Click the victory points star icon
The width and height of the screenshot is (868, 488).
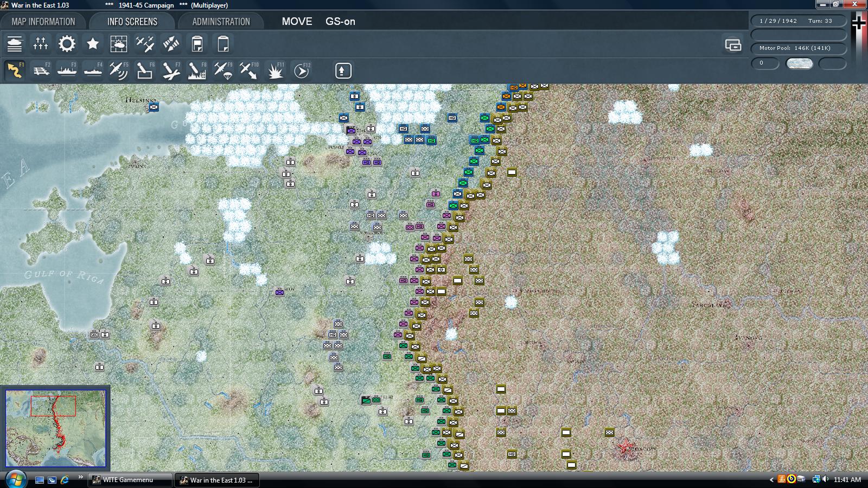(x=93, y=43)
